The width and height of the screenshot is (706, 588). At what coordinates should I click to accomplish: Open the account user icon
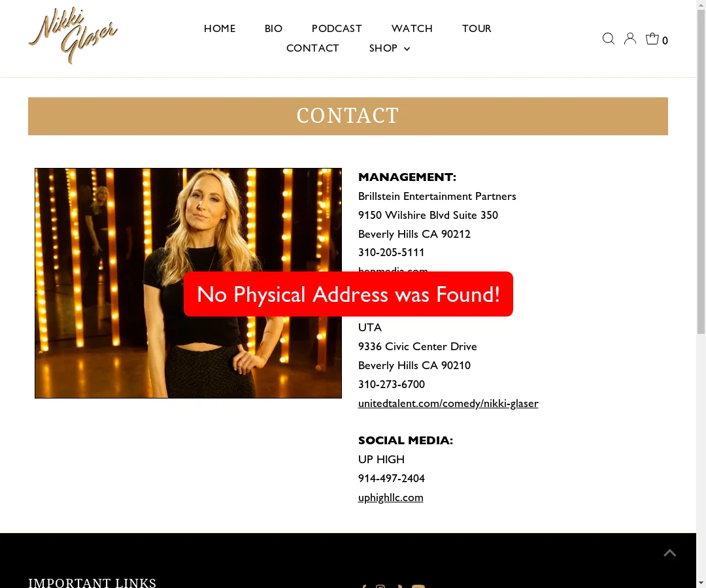coord(630,39)
